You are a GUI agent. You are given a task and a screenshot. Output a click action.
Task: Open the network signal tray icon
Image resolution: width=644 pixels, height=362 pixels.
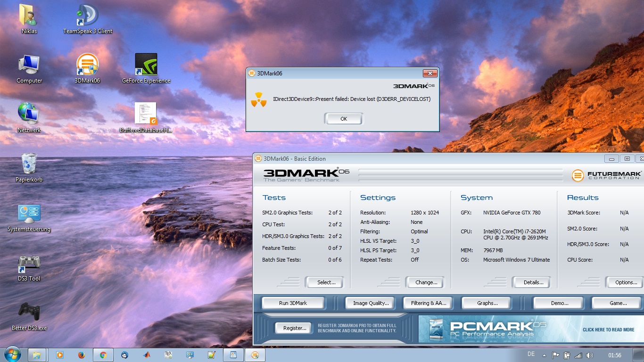coord(578,355)
